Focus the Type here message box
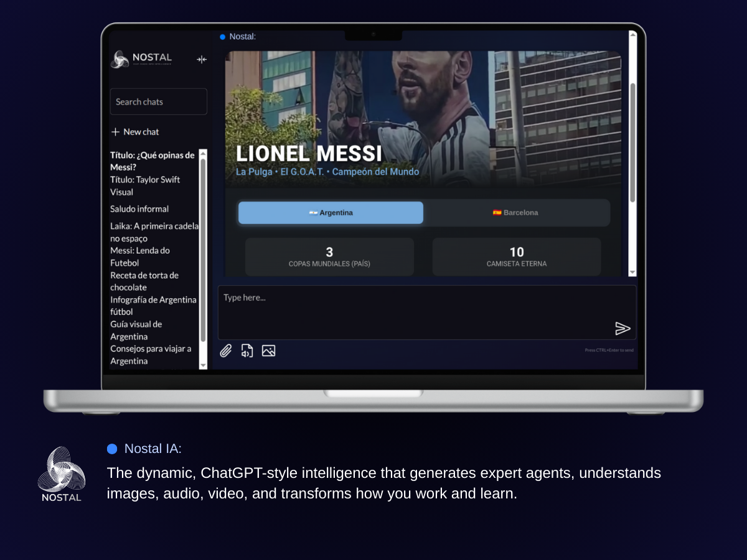The height and width of the screenshot is (560, 747). pyautogui.click(x=427, y=312)
